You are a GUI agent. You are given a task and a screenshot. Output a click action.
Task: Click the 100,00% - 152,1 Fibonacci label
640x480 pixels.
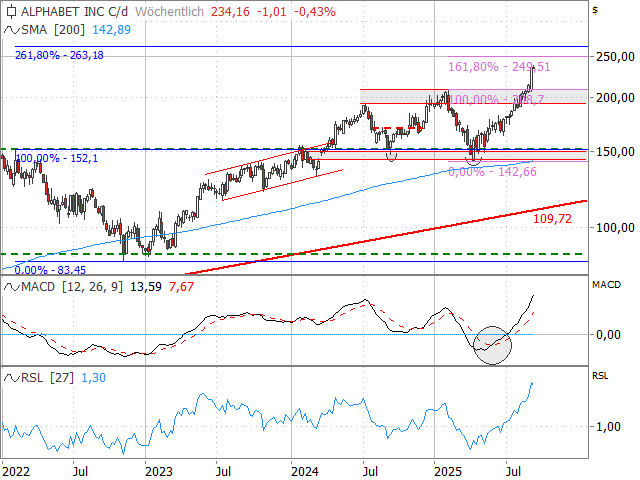[x=57, y=158]
